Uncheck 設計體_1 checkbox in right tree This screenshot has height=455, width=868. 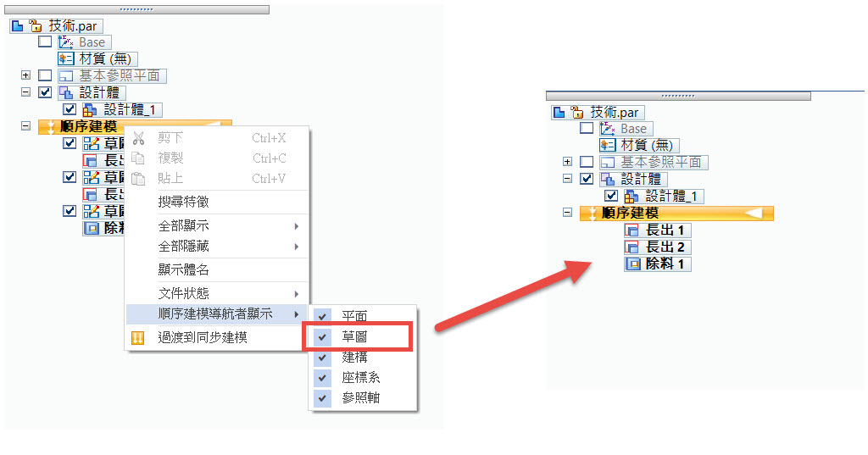(611, 196)
